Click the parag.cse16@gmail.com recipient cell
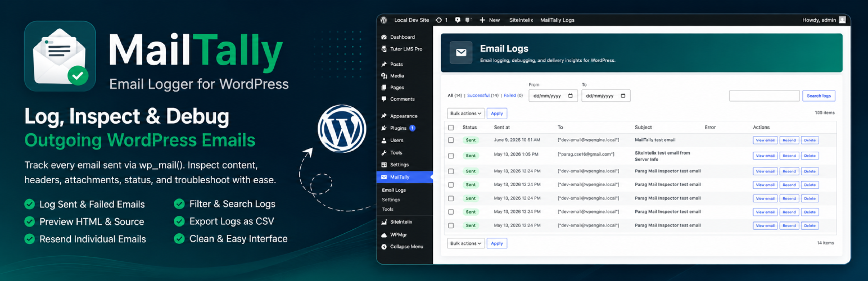Viewport: 868px width, 281px height. click(586, 154)
